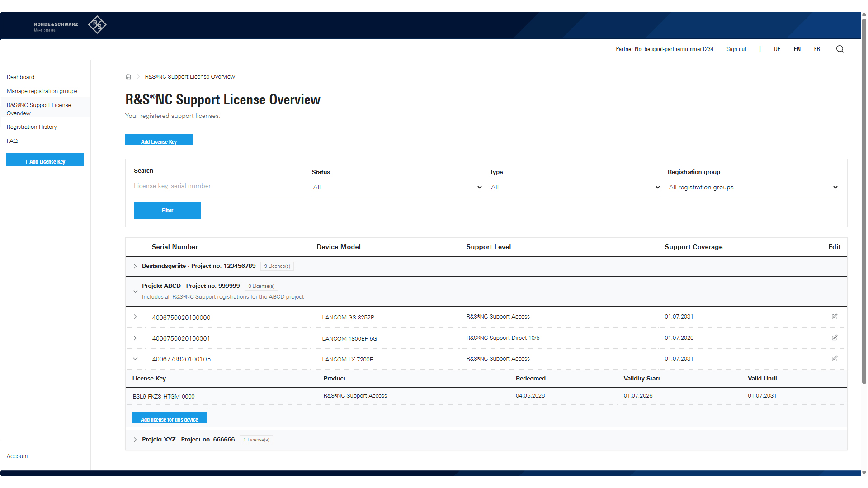Screen dimensions: 868x488
Task: Apply the Filter button
Action: click(x=167, y=211)
